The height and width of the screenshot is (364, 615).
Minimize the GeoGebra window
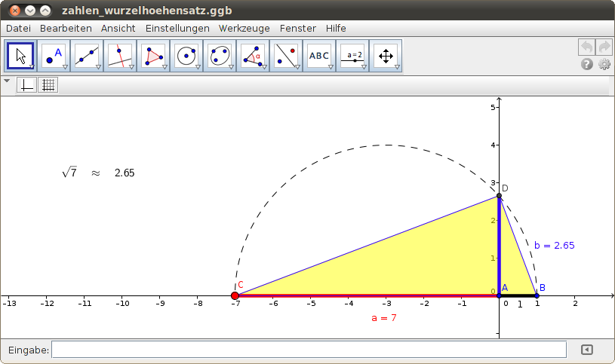pos(30,11)
